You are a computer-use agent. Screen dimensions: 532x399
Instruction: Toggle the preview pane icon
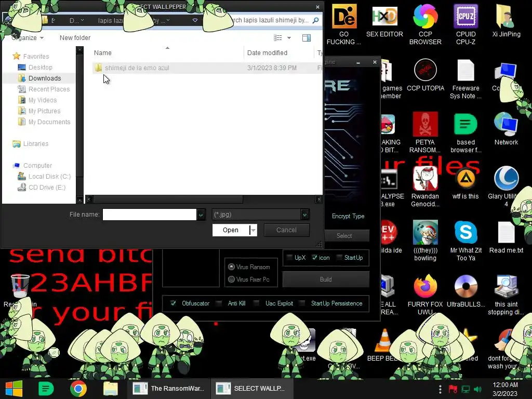307,37
